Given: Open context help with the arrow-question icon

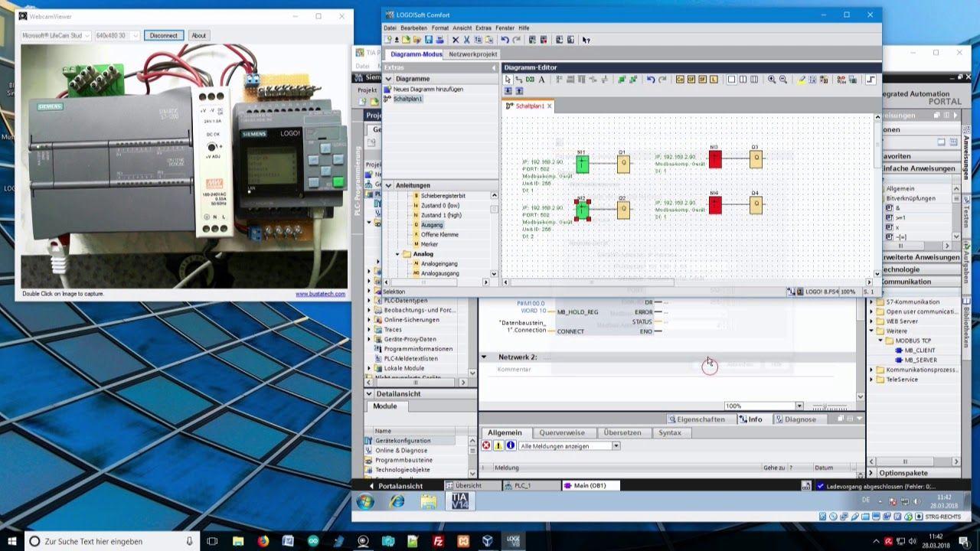Looking at the screenshot, I should (586, 40).
